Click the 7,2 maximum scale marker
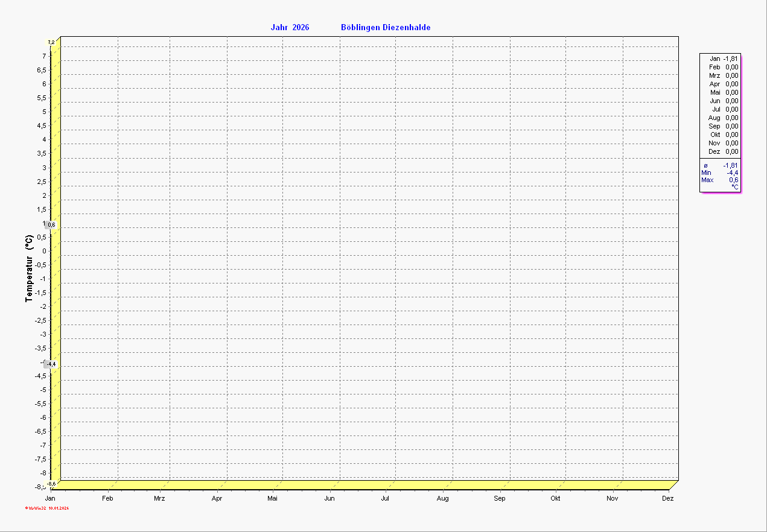767x532 pixels. point(51,42)
